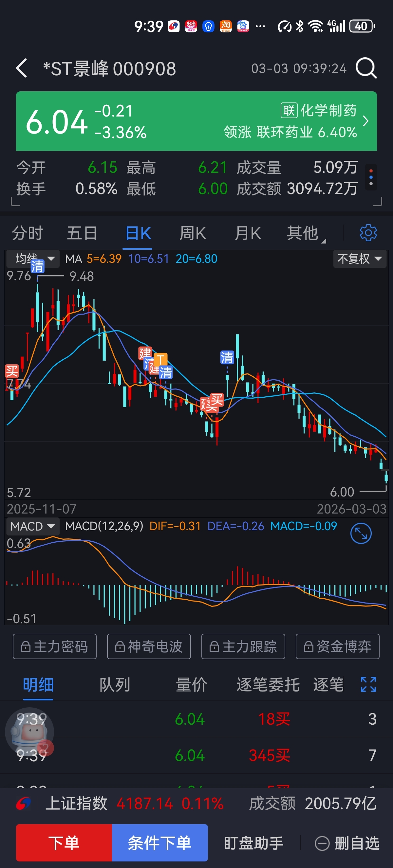Tap the 联 tag icon beside 化学制药

pos(289,110)
